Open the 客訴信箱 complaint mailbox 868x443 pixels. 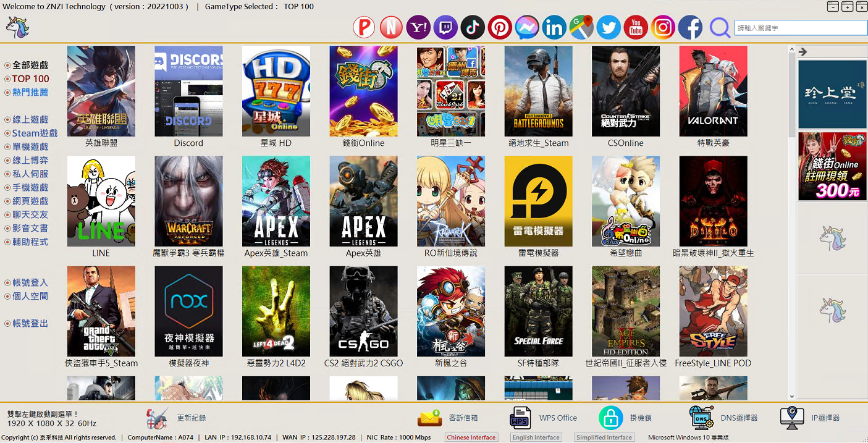pos(447,418)
